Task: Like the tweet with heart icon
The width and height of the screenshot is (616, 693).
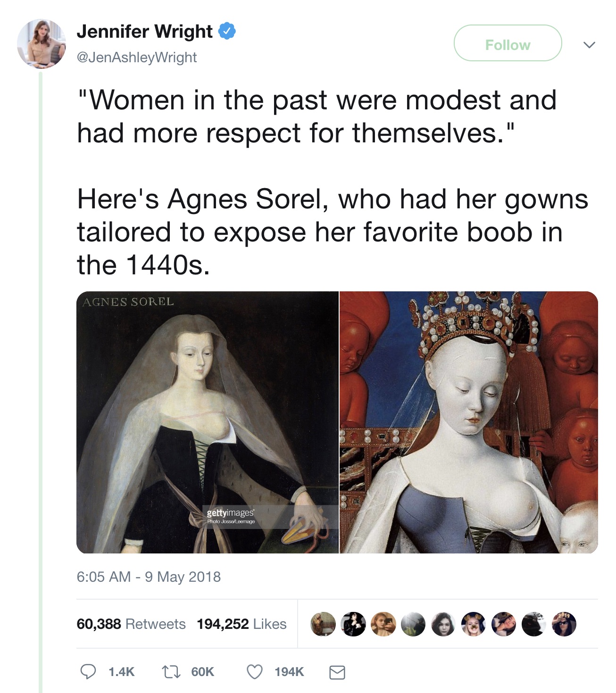Action: coord(255,672)
